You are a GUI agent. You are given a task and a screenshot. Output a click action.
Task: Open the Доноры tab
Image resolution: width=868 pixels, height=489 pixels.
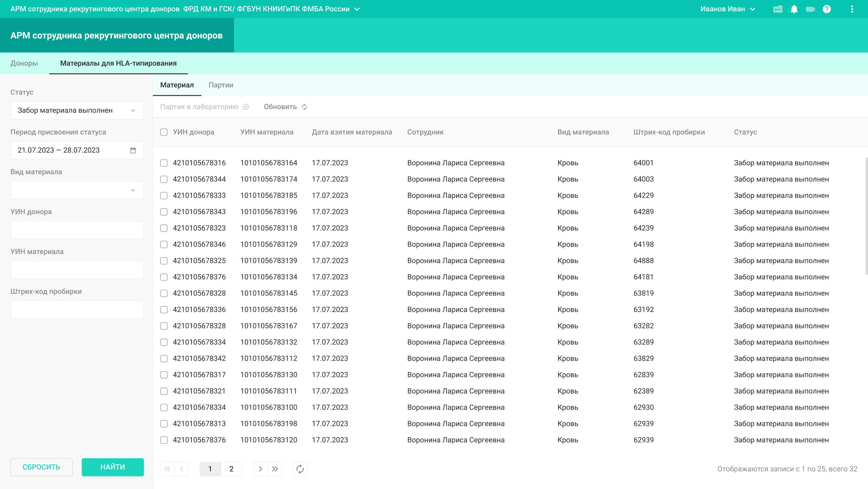pos(24,63)
